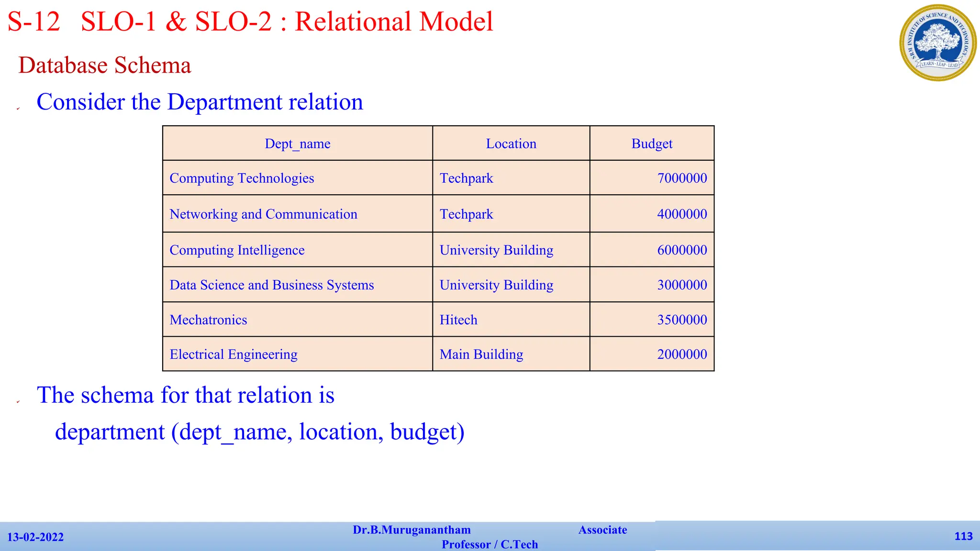Screen dimensions: 980x551
Task: Select 'Consider the Department relation' bullet text
Action: [x=200, y=102]
